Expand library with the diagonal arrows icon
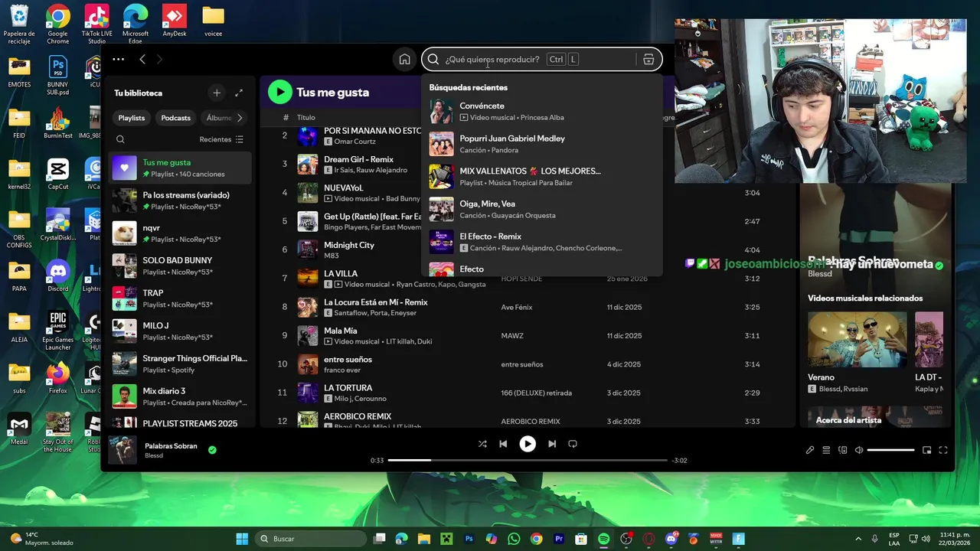The height and width of the screenshot is (551, 980). [239, 93]
